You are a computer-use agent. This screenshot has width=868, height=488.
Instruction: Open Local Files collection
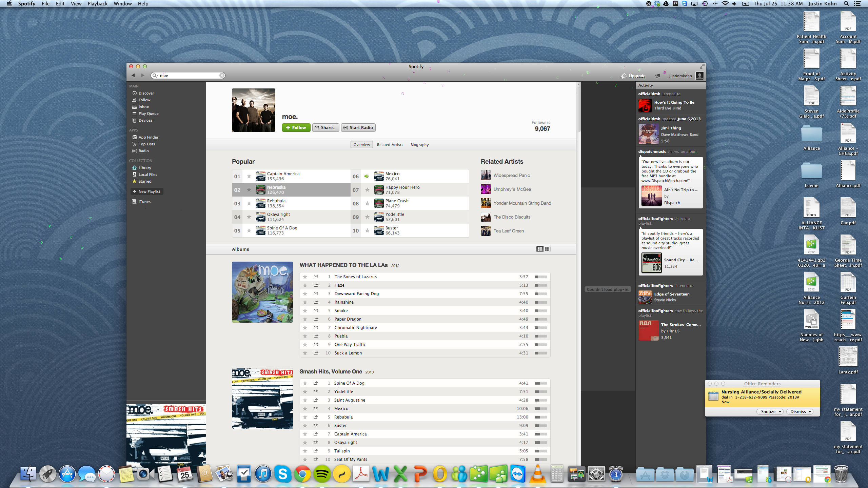147,175
